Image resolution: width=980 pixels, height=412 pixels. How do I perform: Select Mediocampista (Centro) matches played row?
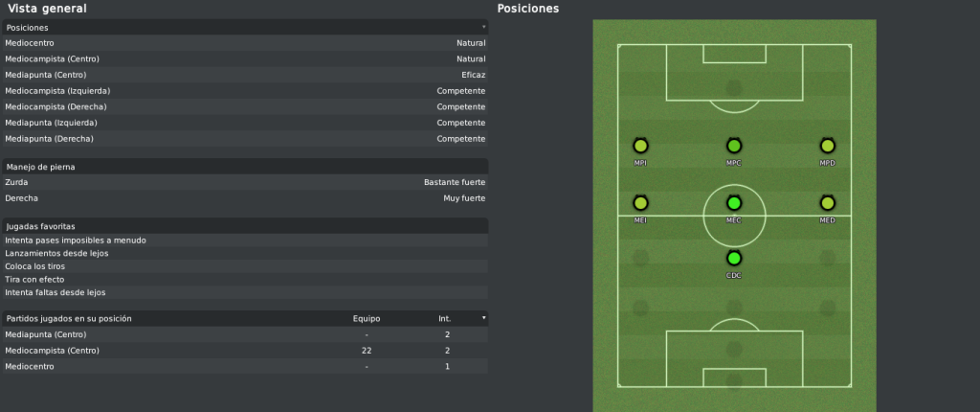(x=245, y=351)
